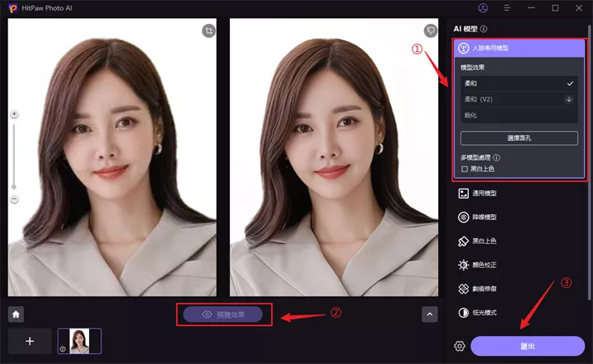Select the 降噪模型 menu item

pos(485,217)
